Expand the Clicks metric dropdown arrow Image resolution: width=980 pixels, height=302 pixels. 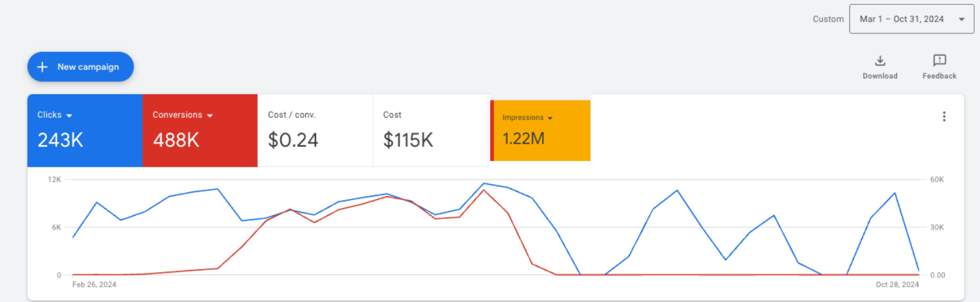69,116
